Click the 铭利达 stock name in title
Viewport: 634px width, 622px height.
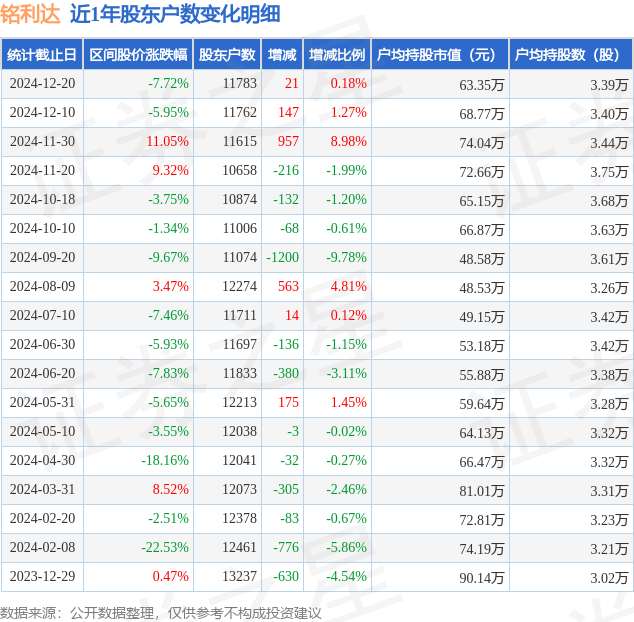(x=30, y=14)
